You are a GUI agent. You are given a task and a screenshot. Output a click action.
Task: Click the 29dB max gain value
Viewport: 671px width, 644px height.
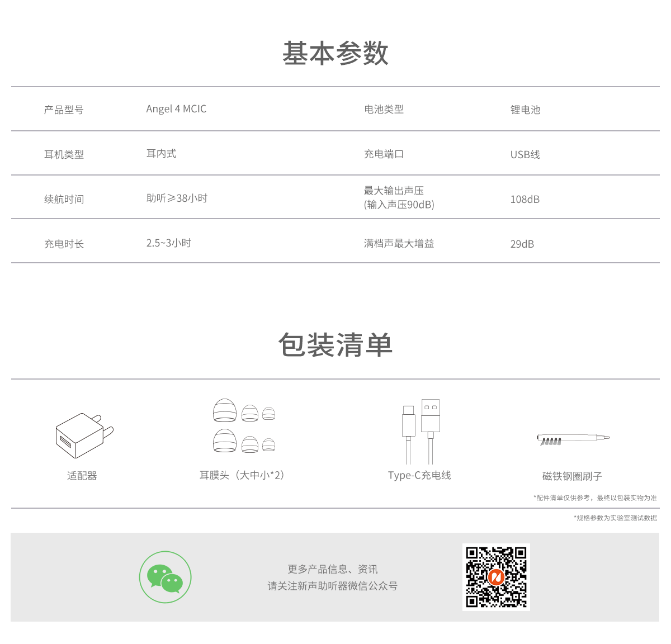[x=522, y=244]
